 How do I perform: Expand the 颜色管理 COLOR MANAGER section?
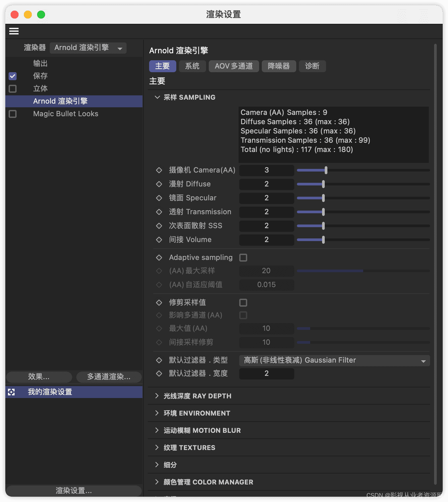click(157, 482)
